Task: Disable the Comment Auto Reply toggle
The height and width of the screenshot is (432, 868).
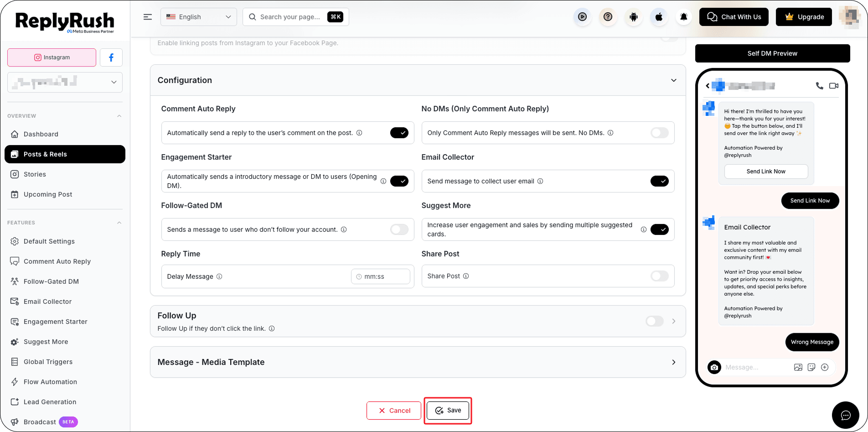Action: pos(399,133)
